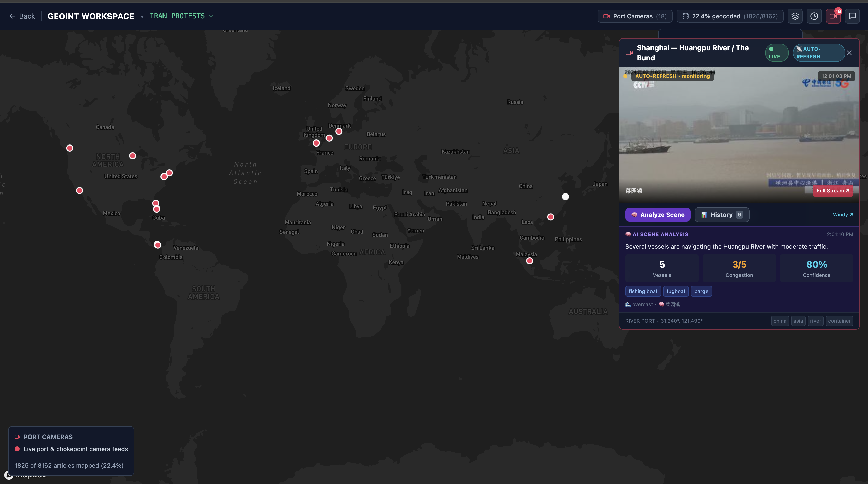Open the map layers stack icon
Screen dimensions: 868x484
click(x=795, y=16)
